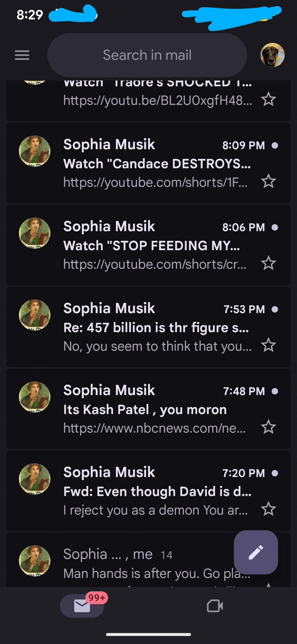This screenshot has width=297, height=644.
Task: Select sender avatar on 7:20 PM email
Action: tap(35, 479)
